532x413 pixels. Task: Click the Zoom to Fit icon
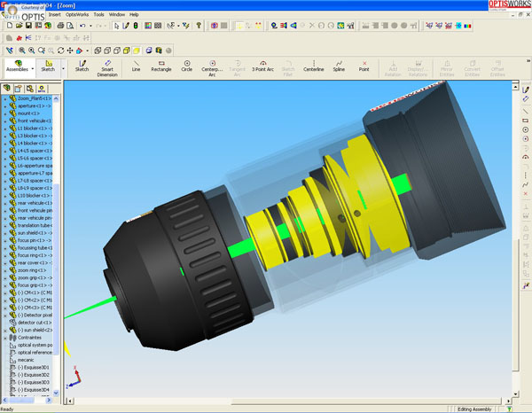tap(21, 51)
